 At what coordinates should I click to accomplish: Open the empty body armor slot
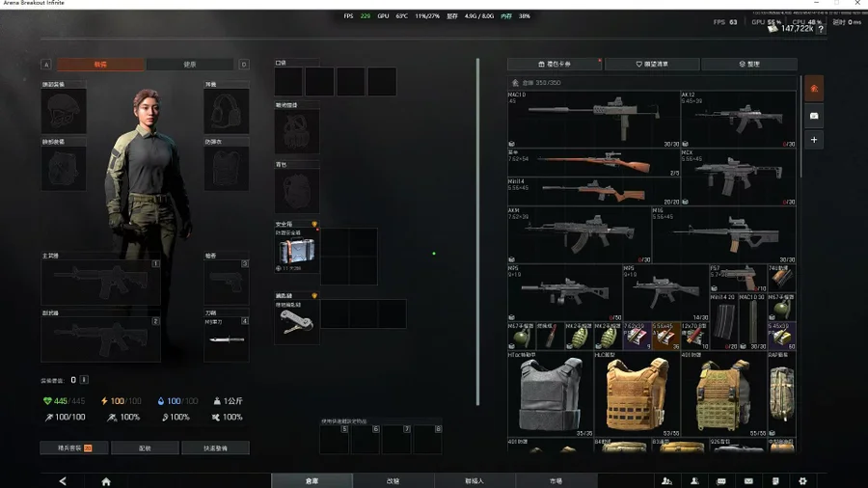[227, 169]
